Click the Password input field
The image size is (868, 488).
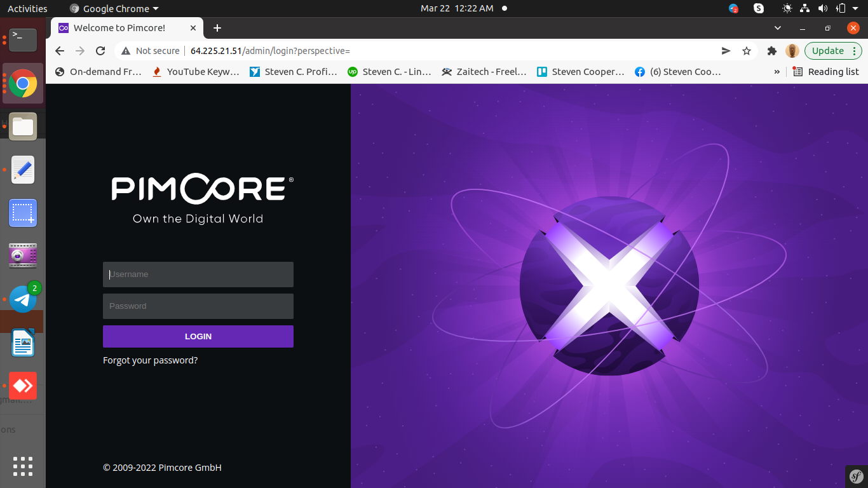point(198,306)
